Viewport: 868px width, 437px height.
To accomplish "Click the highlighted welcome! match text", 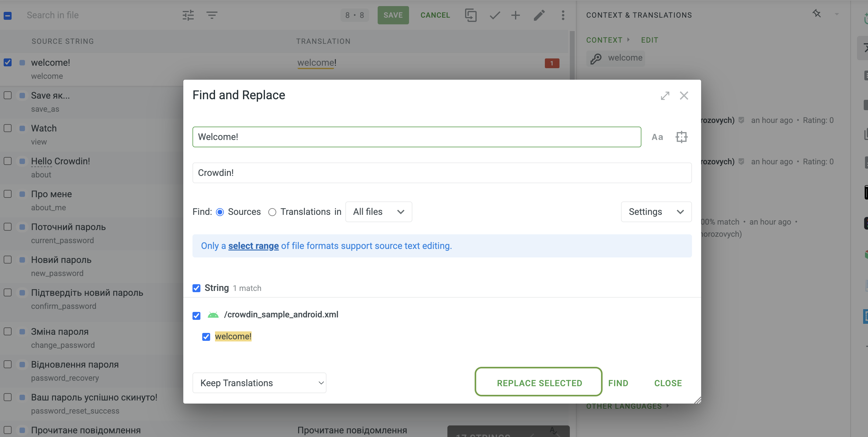I will tap(233, 336).
